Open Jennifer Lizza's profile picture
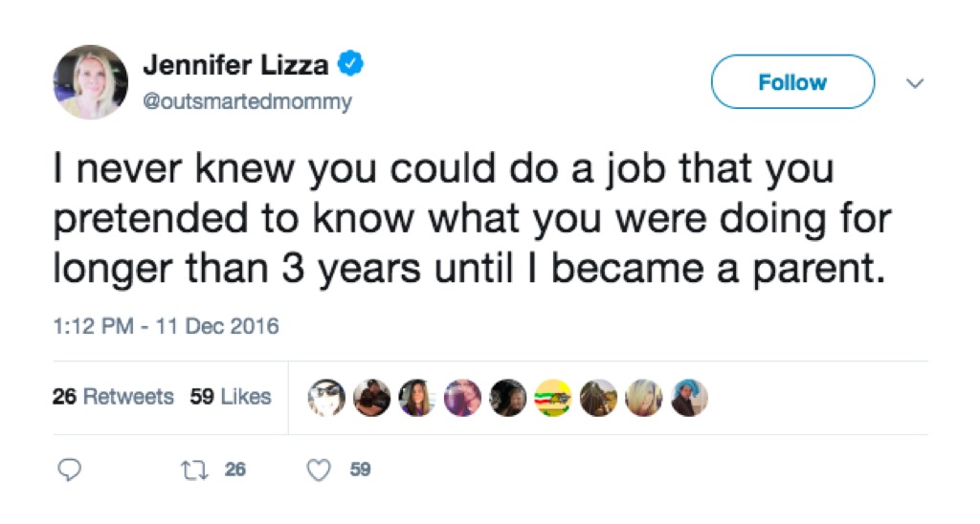The width and height of the screenshot is (980, 524). (x=92, y=82)
